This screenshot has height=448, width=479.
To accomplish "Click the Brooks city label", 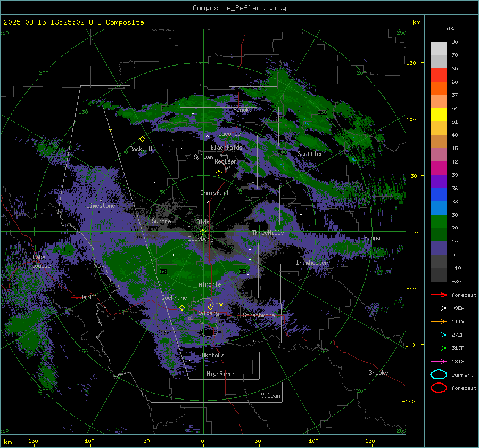I will click(x=378, y=373).
